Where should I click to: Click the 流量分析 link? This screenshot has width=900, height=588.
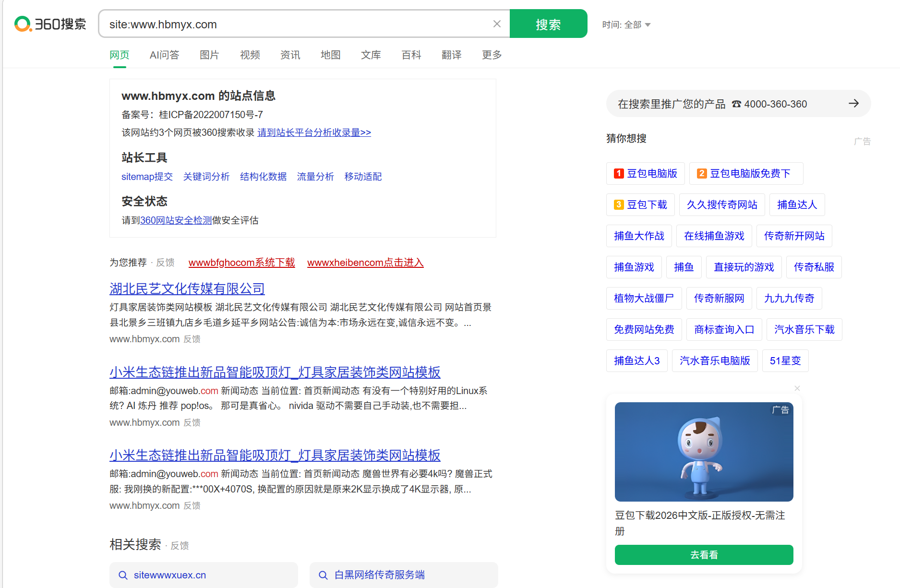(x=315, y=177)
